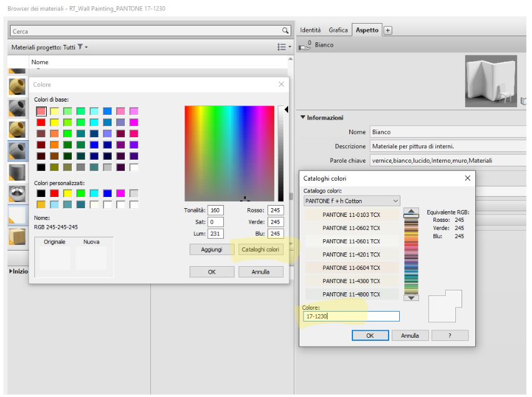Select PANTONE 11-4201 TCX in the list

352,254
